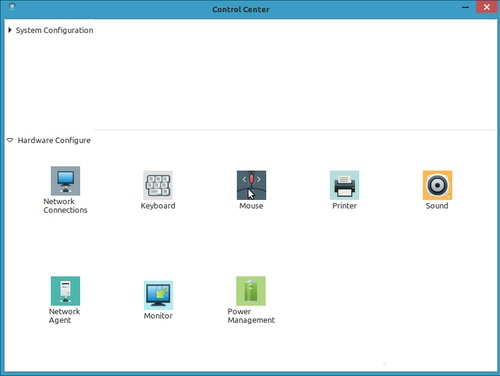Open Power Management battery icon
This screenshot has width=500, height=376.
(x=251, y=291)
